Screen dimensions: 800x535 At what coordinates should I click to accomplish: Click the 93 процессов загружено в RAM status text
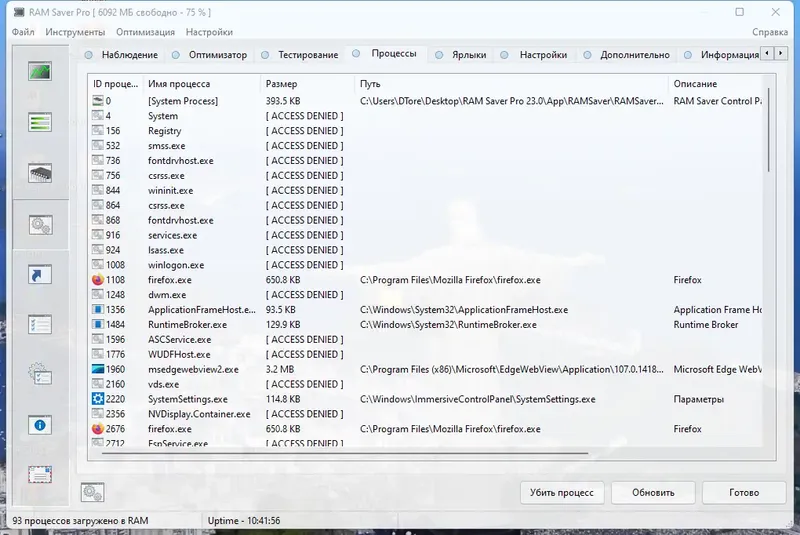tap(81, 521)
